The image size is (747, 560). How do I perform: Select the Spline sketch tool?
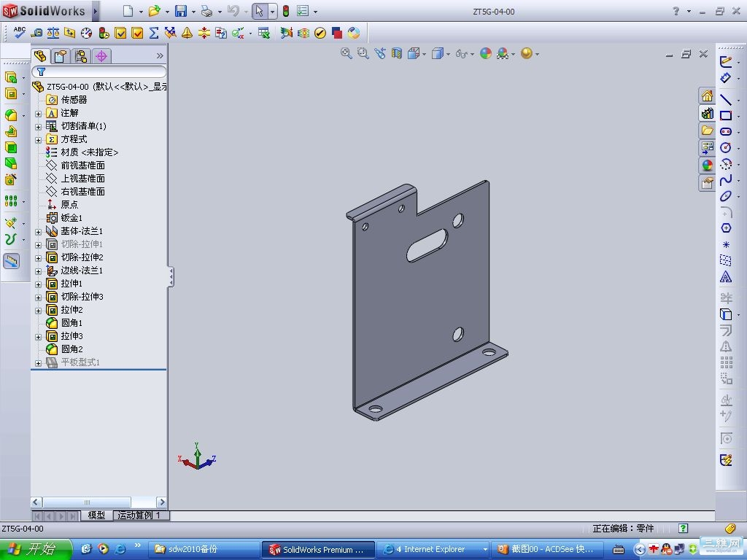point(726,180)
